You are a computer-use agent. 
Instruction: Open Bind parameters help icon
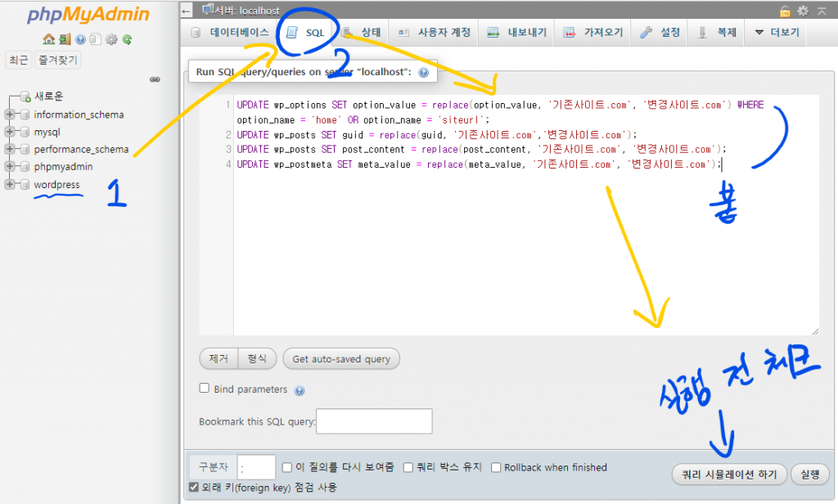click(x=300, y=390)
